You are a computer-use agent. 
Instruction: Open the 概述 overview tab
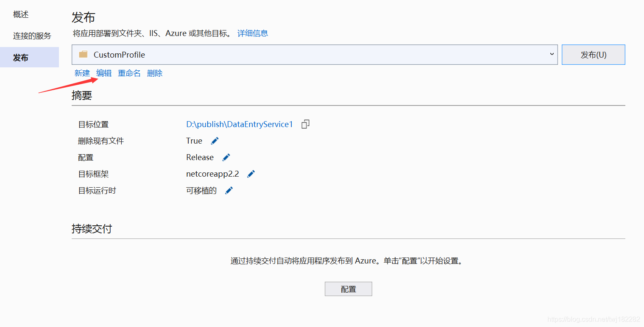[21, 14]
